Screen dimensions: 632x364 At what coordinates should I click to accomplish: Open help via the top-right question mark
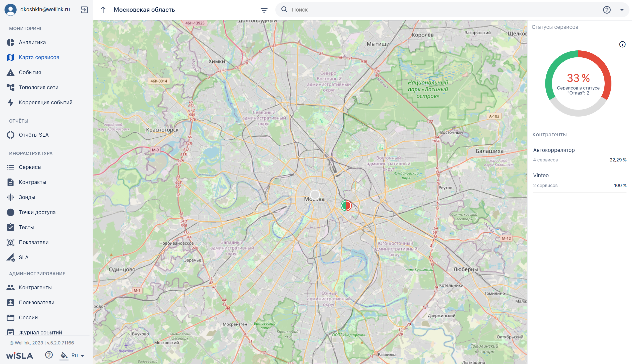tap(607, 10)
